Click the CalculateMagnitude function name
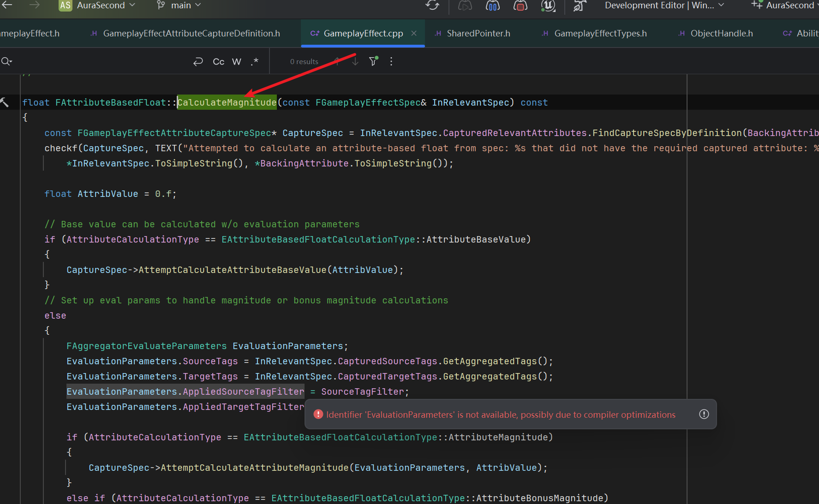The width and height of the screenshot is (819, 504). pyautogui.click(x=227, y=102)
